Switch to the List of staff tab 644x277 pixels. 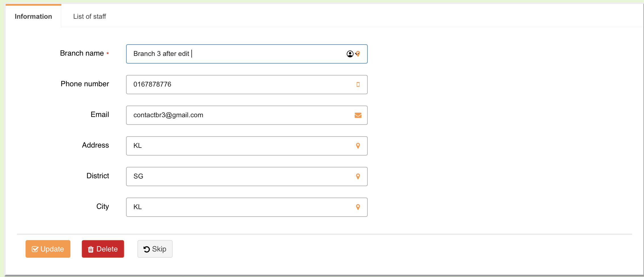[x=89, y=16]
